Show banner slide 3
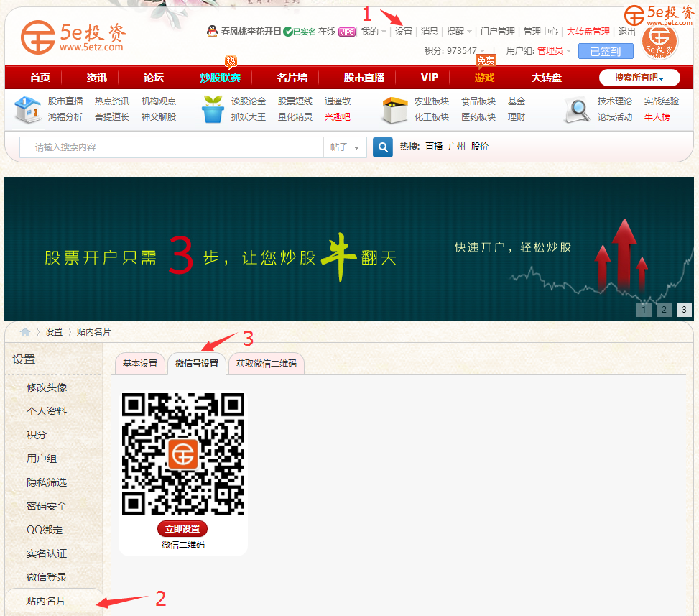Screen dimensions: 699x616 (685, 310)
